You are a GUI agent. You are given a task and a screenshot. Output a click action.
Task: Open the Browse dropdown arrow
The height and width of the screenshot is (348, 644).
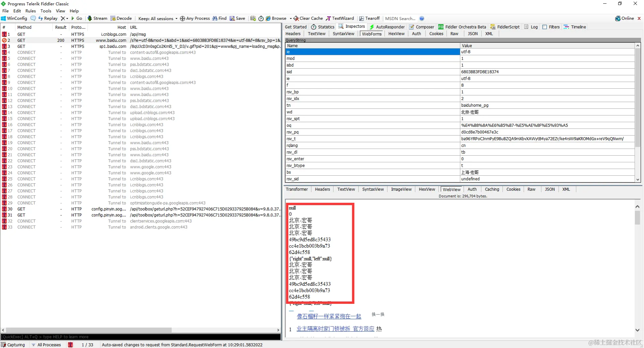point(291,18)
